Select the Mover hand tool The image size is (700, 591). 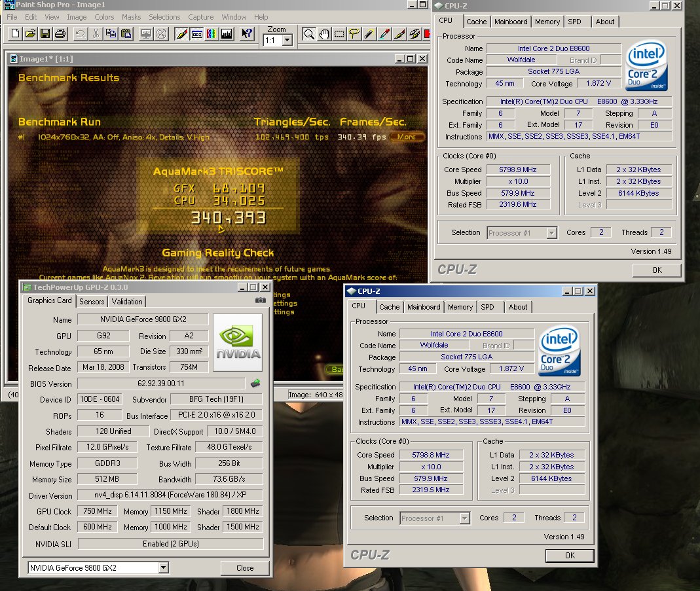[324, 33]
